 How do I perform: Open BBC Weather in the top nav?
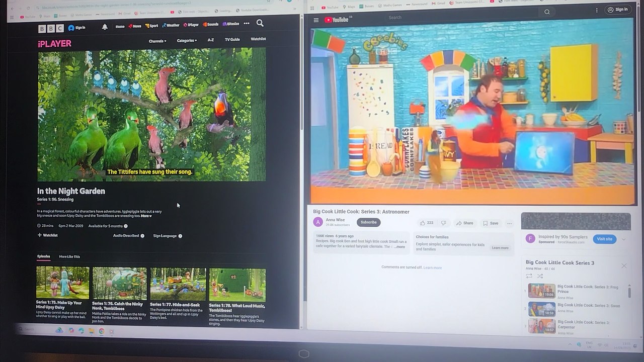[171, 25]
